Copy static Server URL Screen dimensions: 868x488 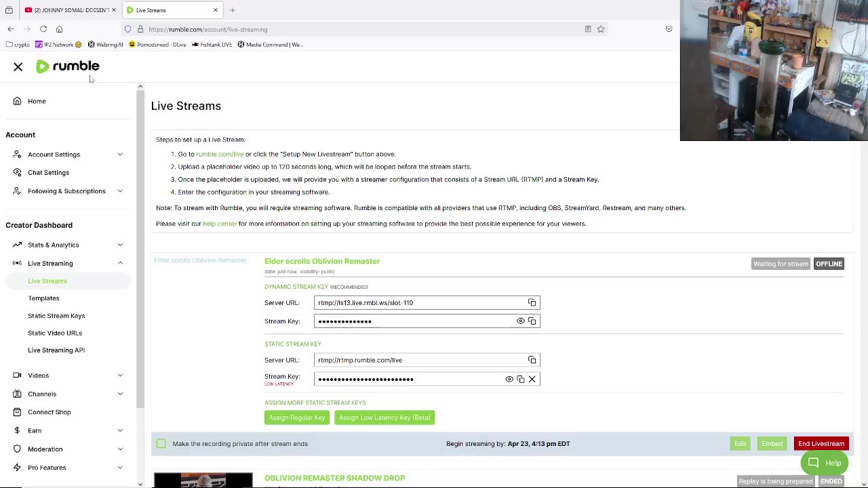click(532, 360)
